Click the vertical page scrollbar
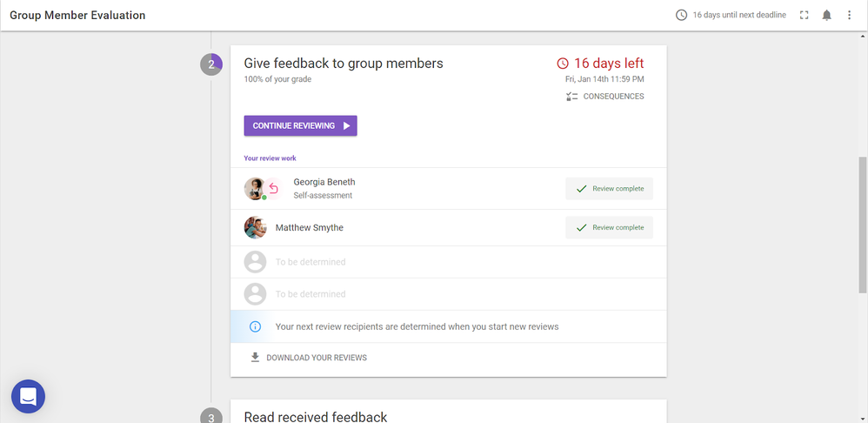868x423 pixels. click(862, 226)
